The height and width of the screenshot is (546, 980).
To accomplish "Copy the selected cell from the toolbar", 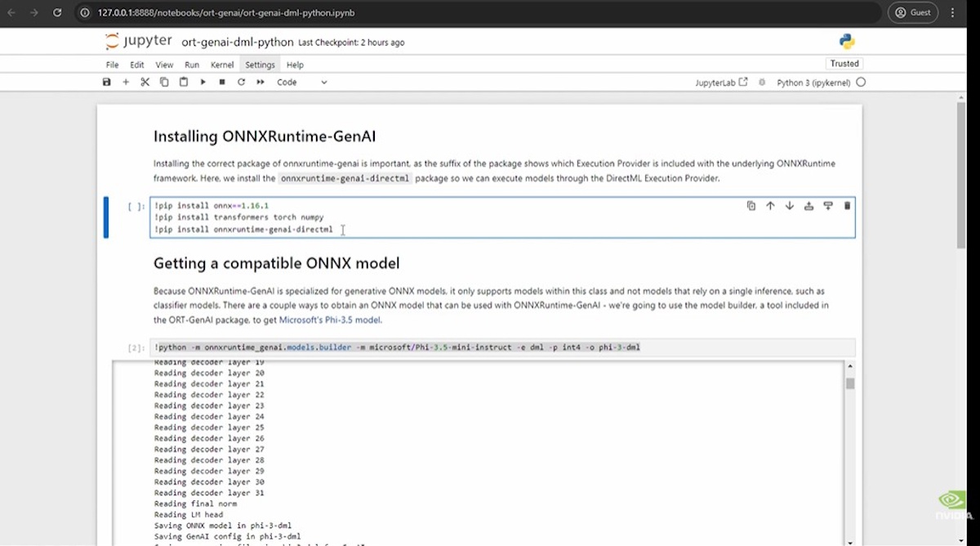I will pos(164,82).
